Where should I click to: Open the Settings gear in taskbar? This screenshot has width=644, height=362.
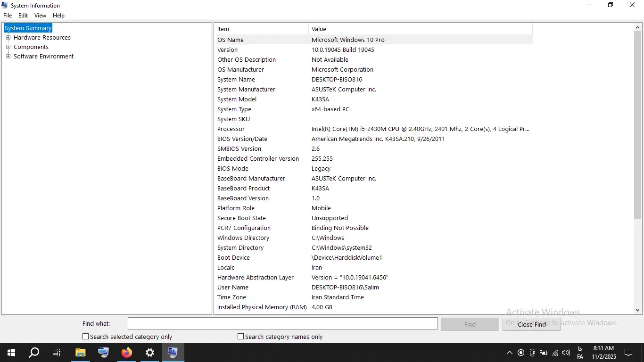[150, 352]
